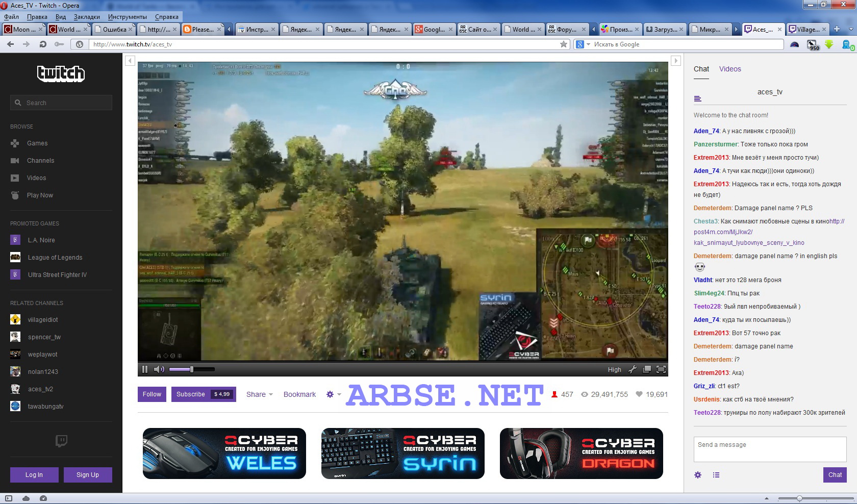Open player settings with the wrench icon
This screenshot has height=504, width=857.
click(633, 369)
